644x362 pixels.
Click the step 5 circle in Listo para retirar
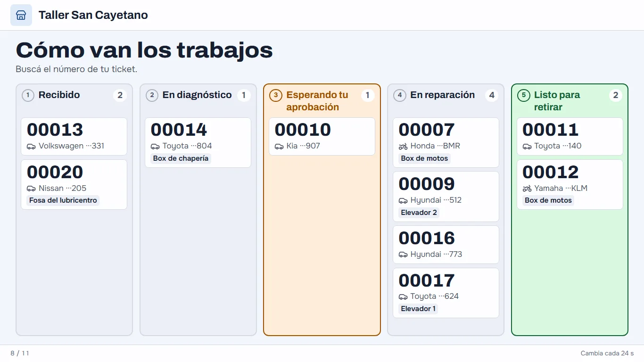tap(524, 95)
